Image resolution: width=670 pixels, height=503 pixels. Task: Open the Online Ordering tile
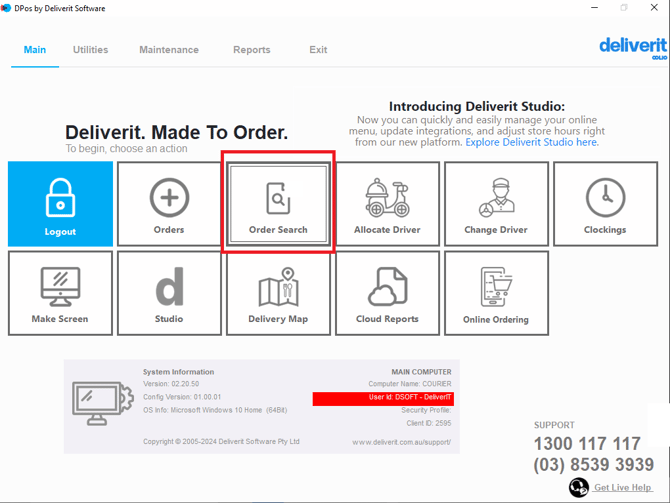pos(496,293)
